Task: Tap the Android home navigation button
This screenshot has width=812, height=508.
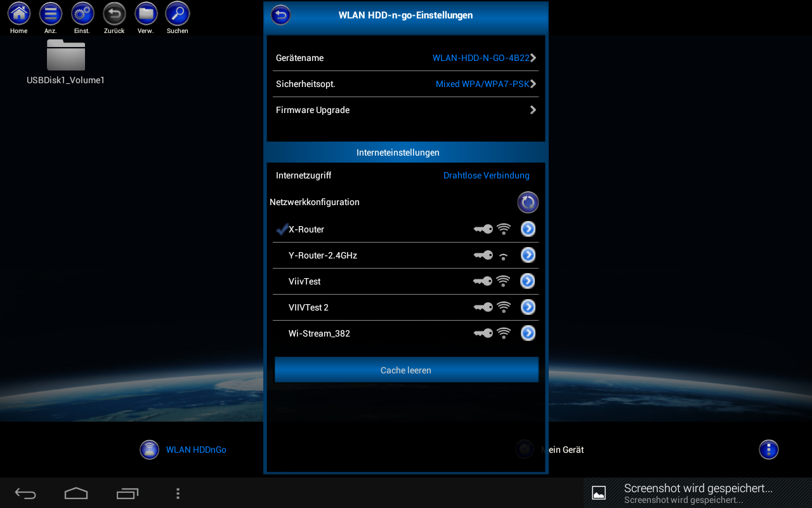Action: 76,493
